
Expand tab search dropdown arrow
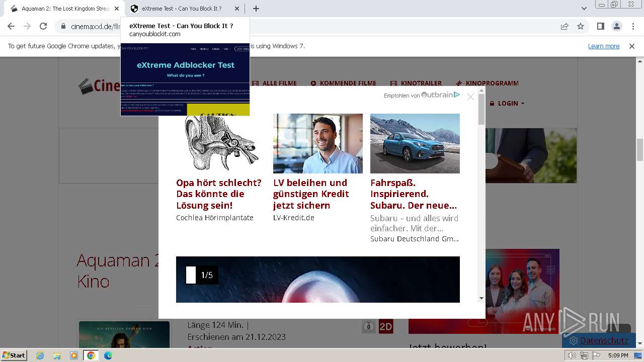coord(584,9)
